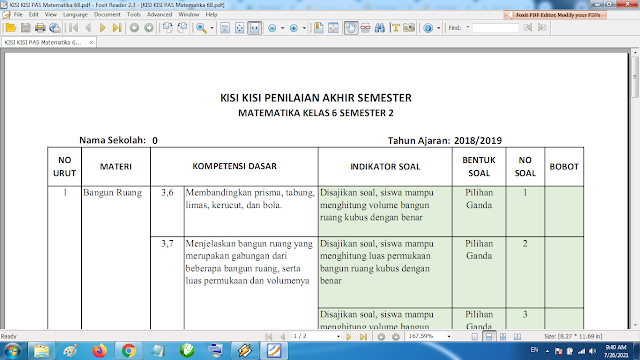The width and height of the screenshot is (640, 360).
Task: Click the Zoom Out minus icon
Action: (272, 28)
